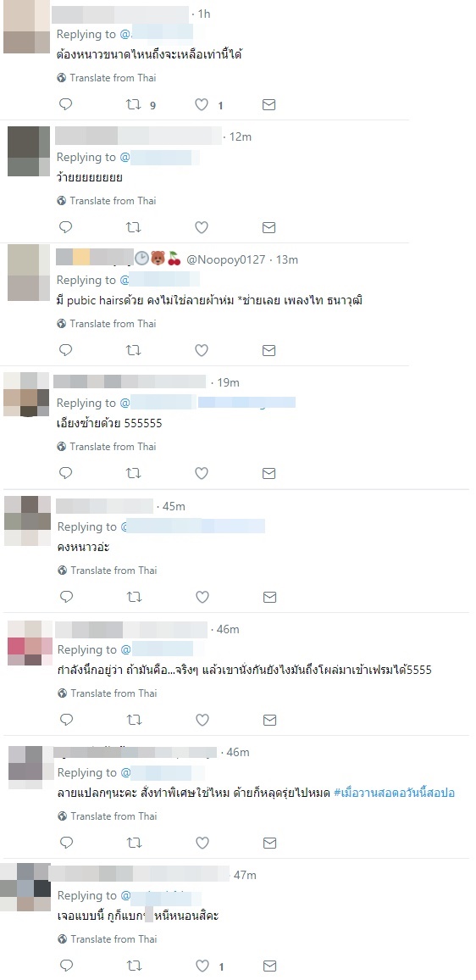Translate the 1h tweet from Thai

coord(106,78)
